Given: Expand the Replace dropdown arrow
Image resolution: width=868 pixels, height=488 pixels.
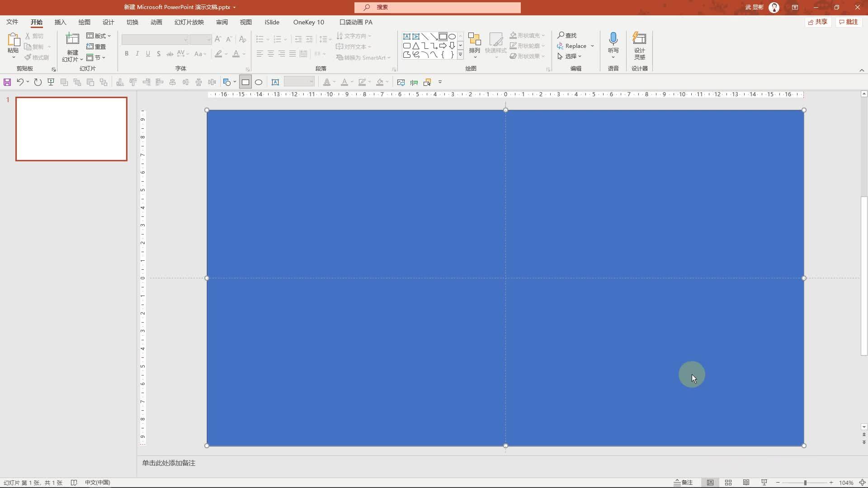Looking at the screenshot, I should coord(592,46).
